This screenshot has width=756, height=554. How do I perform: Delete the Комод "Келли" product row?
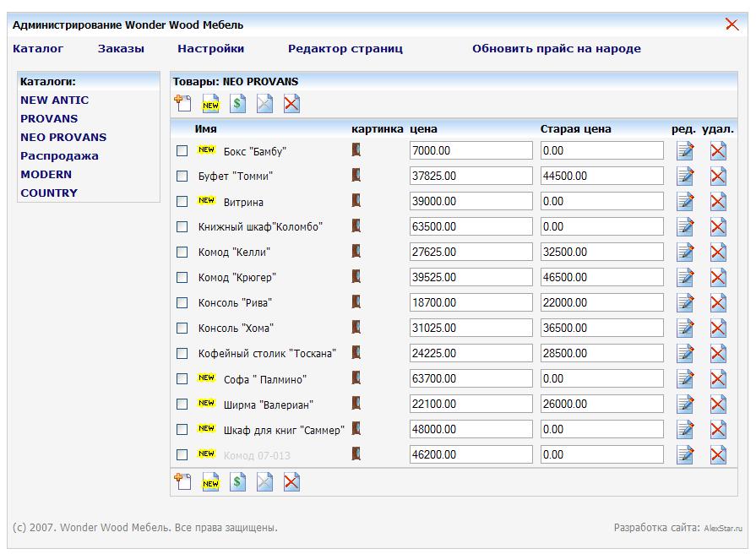(718, 253)
